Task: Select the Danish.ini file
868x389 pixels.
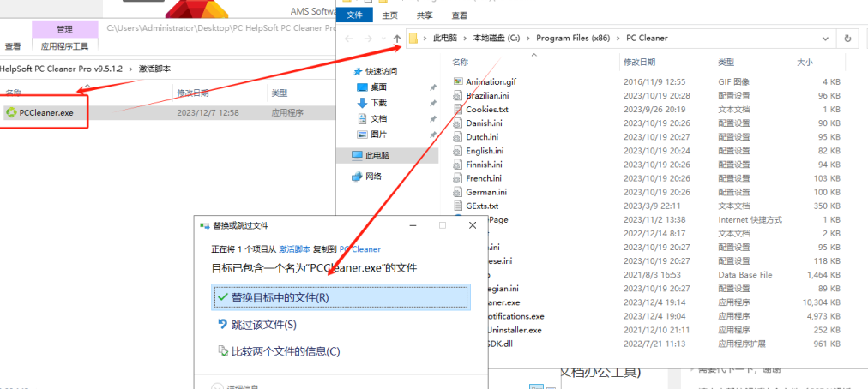Action: pos(484,123)
